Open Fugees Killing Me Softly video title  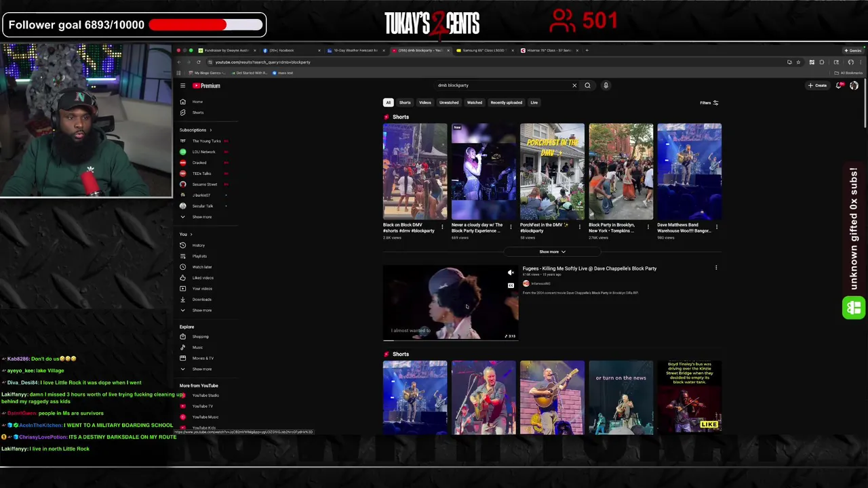[589, 268]
